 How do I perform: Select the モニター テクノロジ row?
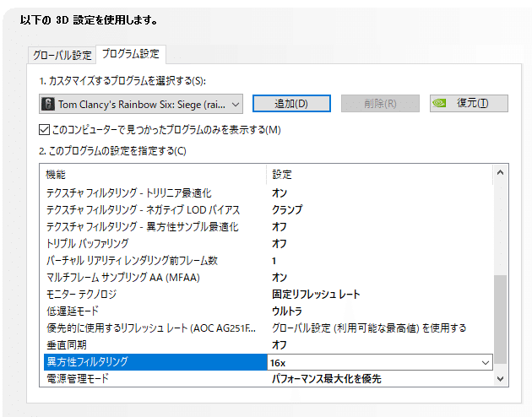click(x=268, y=295)
